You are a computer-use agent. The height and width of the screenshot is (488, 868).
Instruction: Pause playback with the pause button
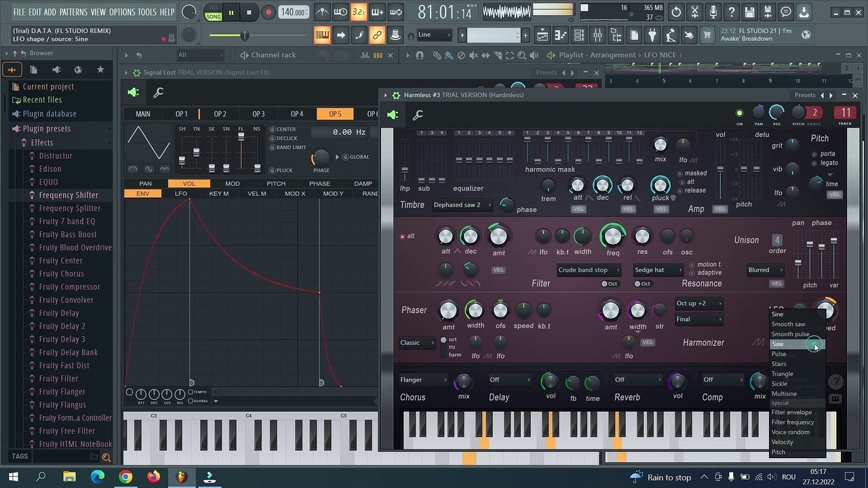tap(231, 12)
